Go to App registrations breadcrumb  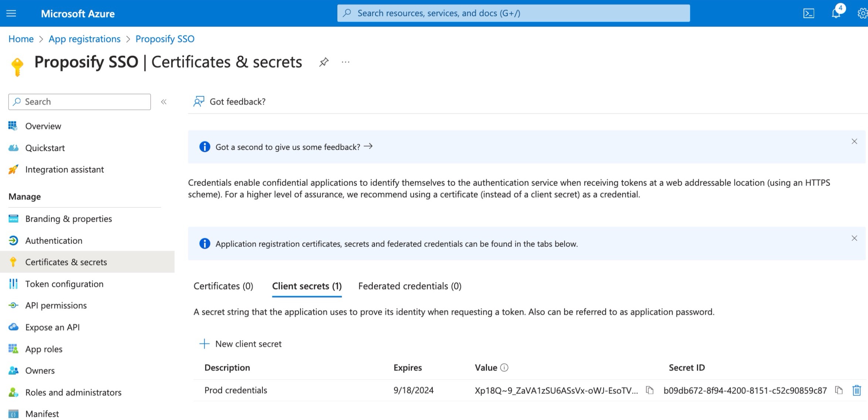point(85,39)
